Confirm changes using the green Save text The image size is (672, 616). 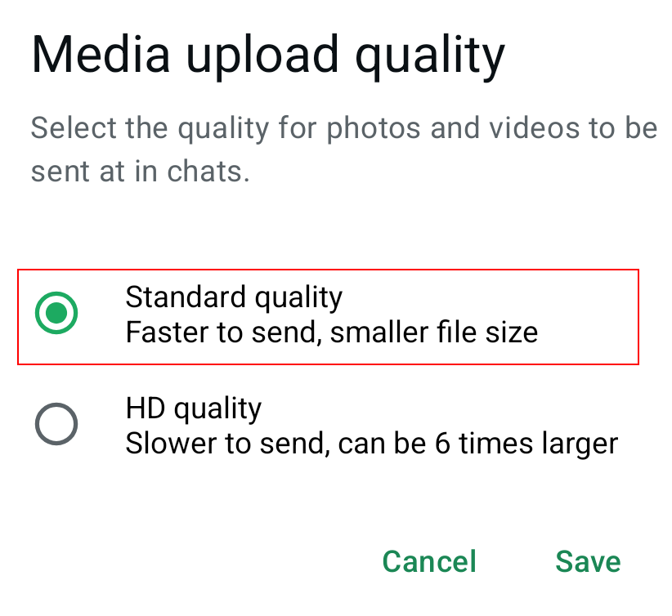[x=588, y=561]
